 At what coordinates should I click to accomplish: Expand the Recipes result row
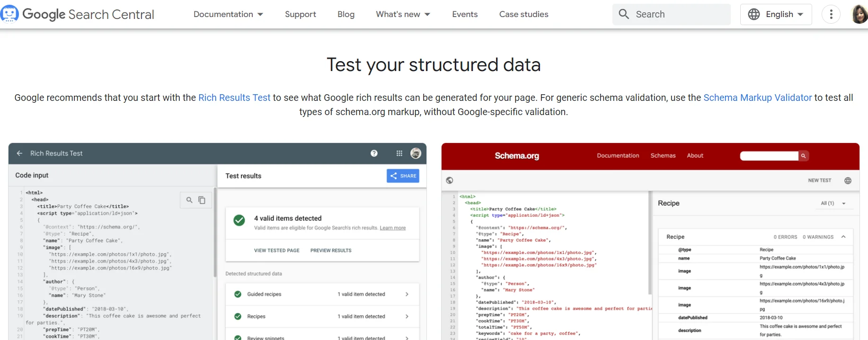tap(322, 316)
